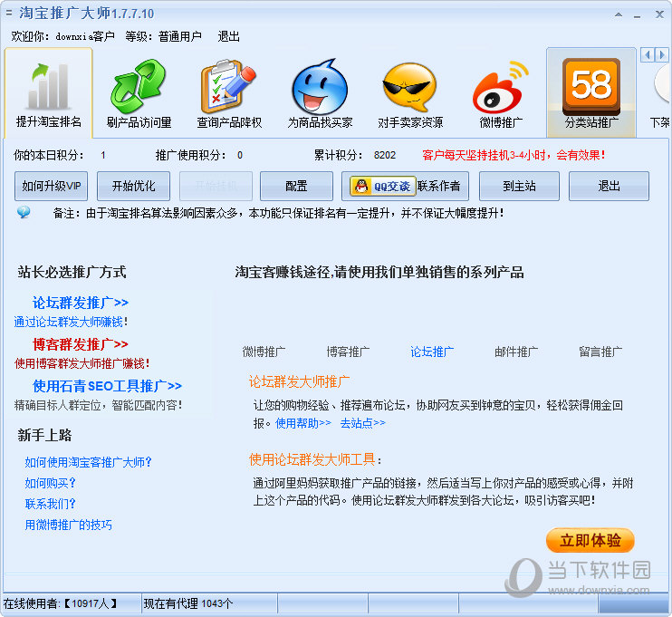Viewport: 672px width, 617px height.
Task: Switch to the 邮件推广 sub-tab
Action: [516, 352]
